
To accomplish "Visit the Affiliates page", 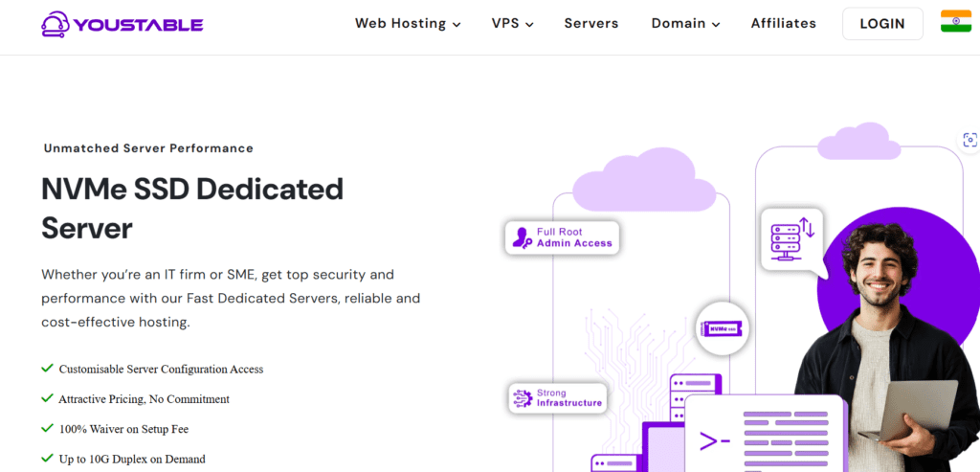I will pos(783,24).
